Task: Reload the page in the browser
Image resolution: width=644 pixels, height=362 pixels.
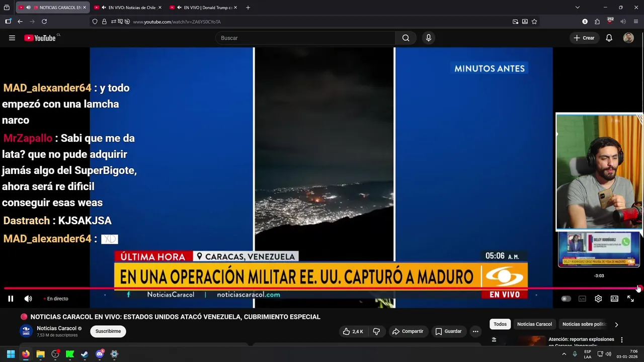Action: click(x=44, y=22)
